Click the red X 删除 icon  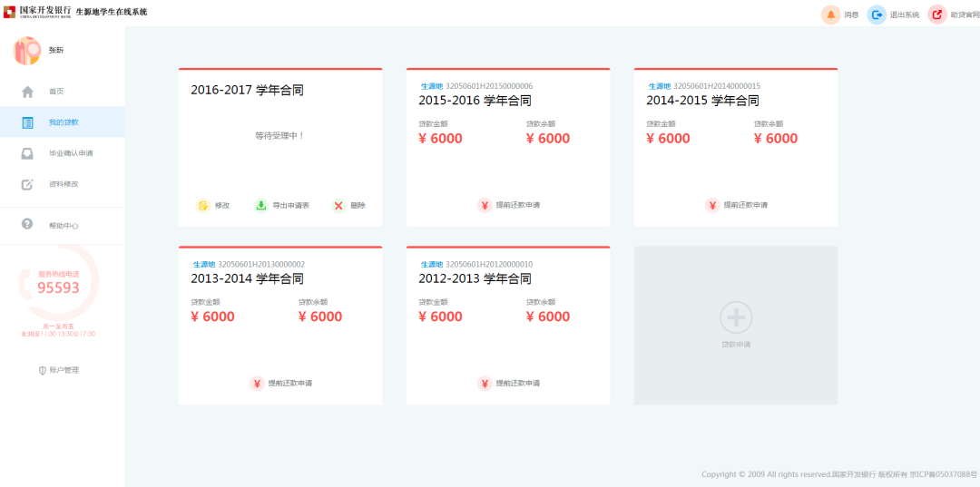click(338, 206)
